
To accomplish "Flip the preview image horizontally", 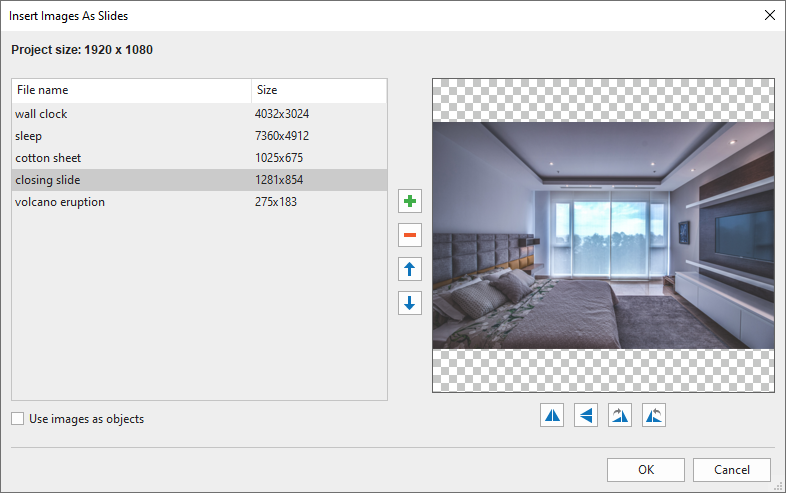I will [552, 415].
